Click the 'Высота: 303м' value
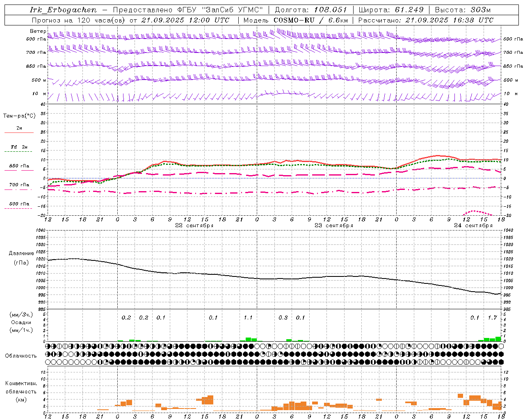 (x=463, y=10)
